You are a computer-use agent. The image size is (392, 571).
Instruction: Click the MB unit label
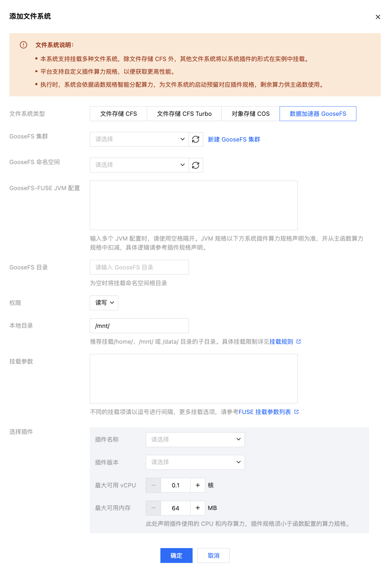[x=212, y=508]
